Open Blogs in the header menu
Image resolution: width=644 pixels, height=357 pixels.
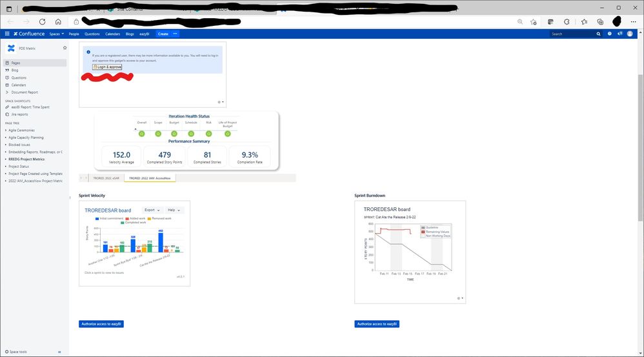(x=130, y=34)
